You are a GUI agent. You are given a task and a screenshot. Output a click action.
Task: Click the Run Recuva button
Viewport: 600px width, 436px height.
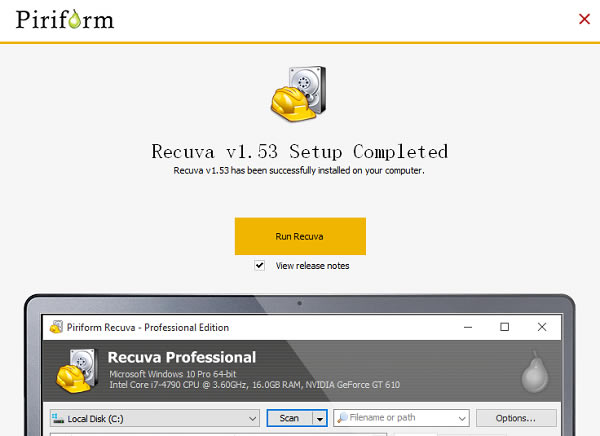pos(300,236)
